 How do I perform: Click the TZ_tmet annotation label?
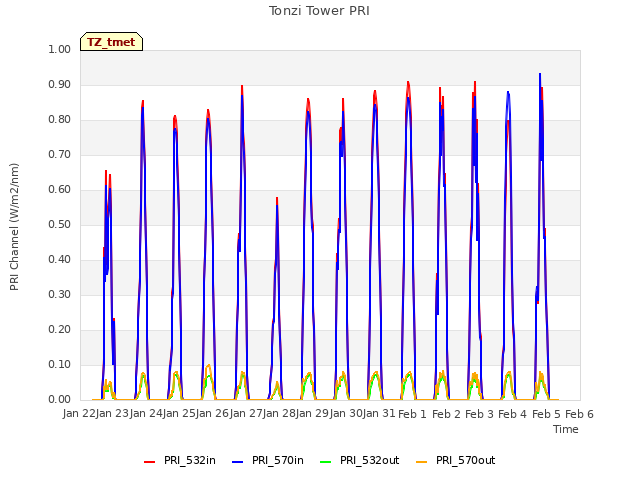click(x=111, y=42)
